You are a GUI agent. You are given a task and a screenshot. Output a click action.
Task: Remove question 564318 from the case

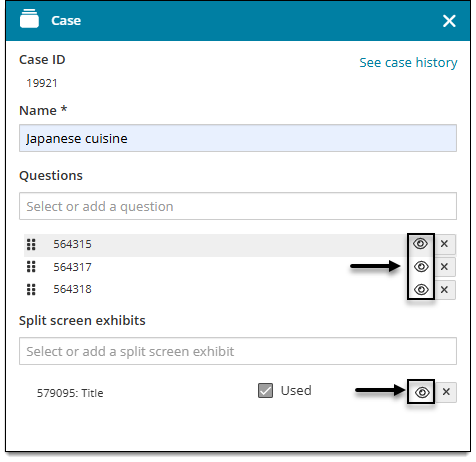tap(444, 289)
